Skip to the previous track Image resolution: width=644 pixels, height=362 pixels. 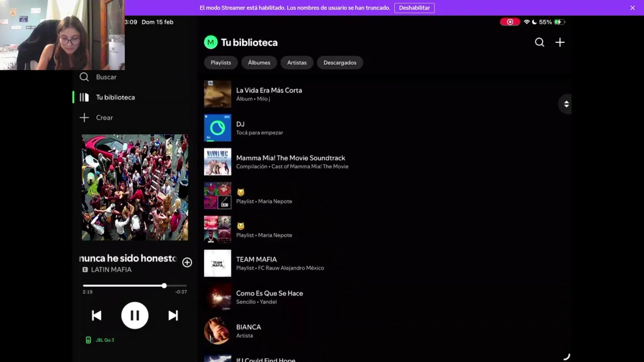97,315
